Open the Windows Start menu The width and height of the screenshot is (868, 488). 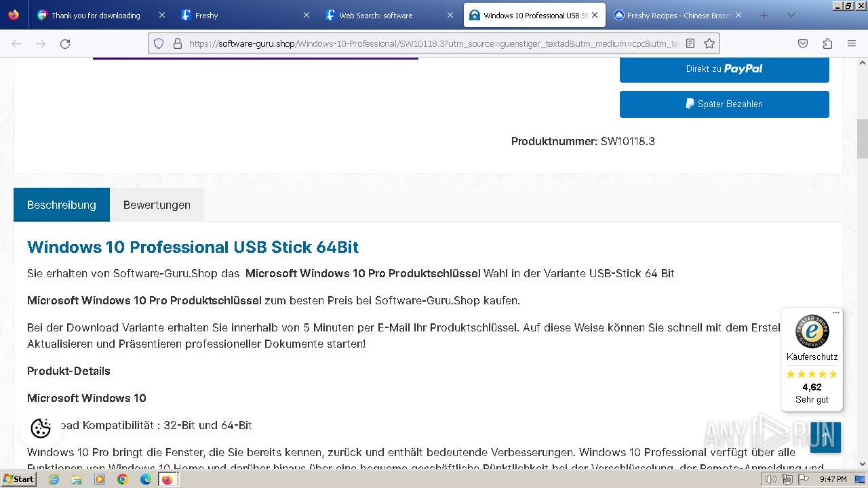[x=19, y=479]
